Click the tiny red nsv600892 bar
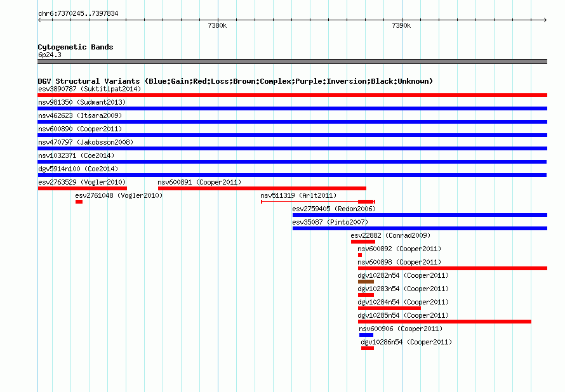The width and height of the screenshot is (565, 392). [x=359, y=255]
